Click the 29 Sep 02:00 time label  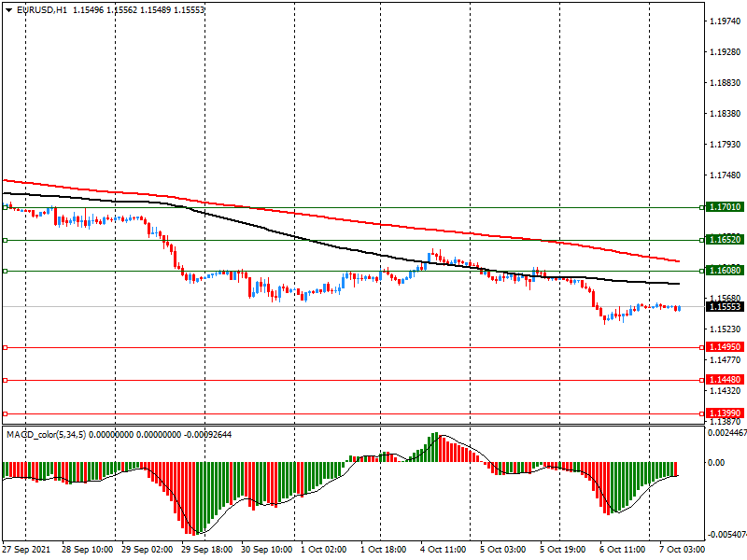[x=147, y=550]
